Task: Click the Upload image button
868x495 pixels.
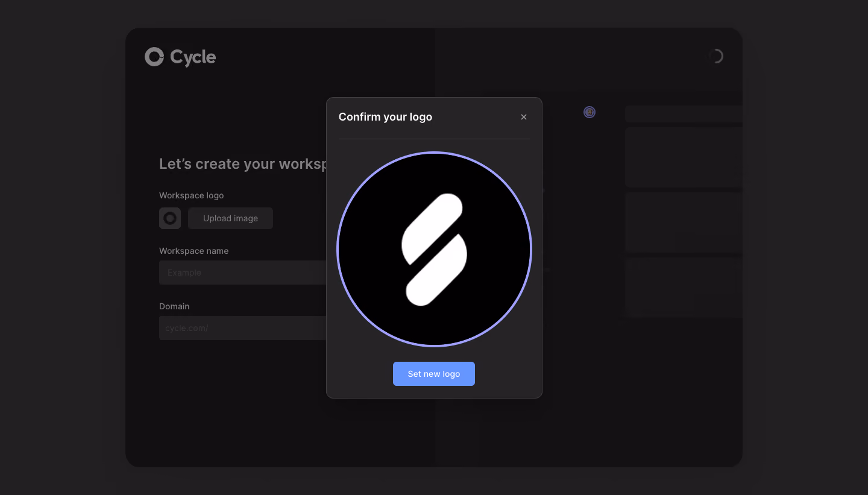Action: pos(230,218)
